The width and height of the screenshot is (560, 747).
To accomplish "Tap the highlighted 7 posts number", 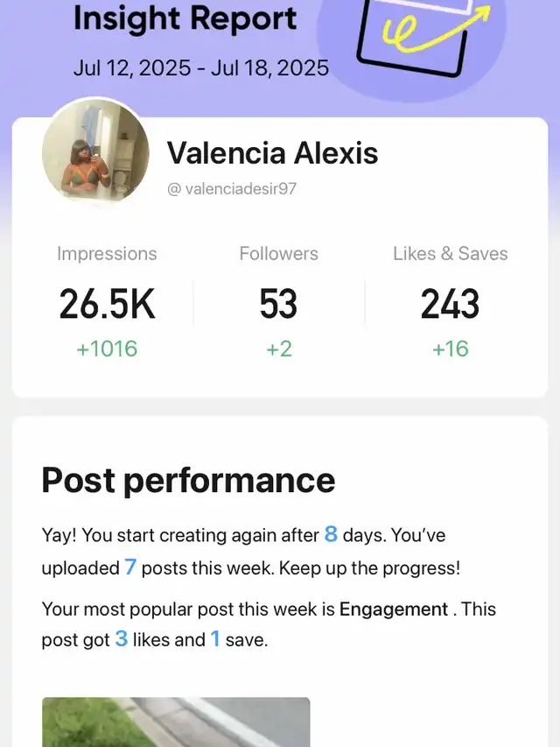I will coord(130,567).
